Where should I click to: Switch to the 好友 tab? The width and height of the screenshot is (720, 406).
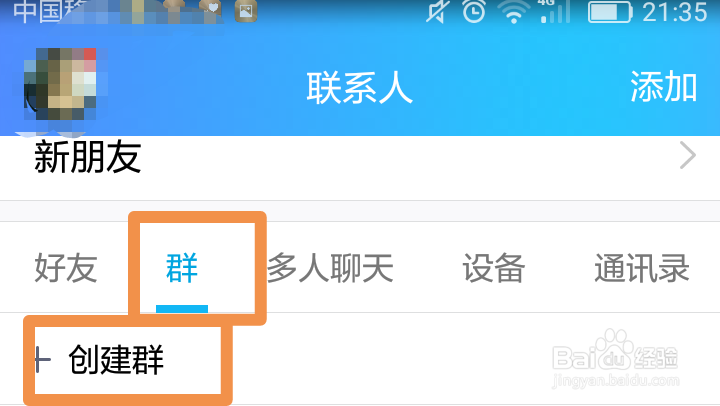(x=66, y=268)
